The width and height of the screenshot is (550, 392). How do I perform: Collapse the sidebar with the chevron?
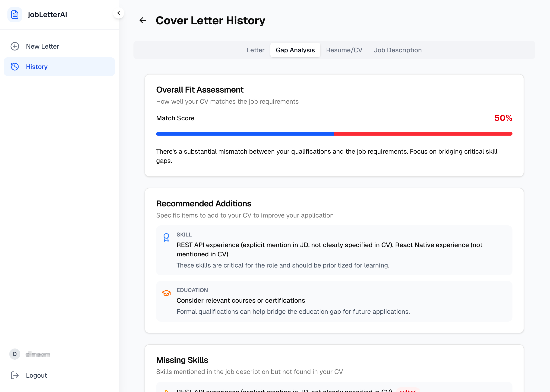click(x=119, y=13)
